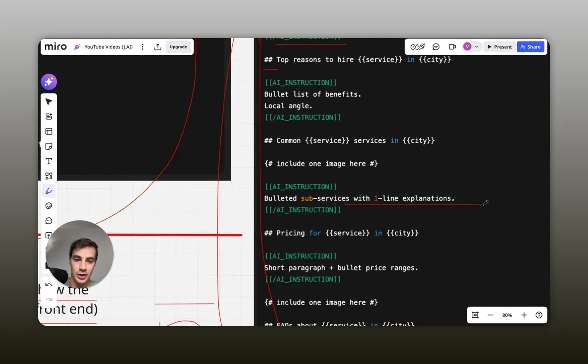Click the user avatar V

pyautogui.click(x=467, y=47)
